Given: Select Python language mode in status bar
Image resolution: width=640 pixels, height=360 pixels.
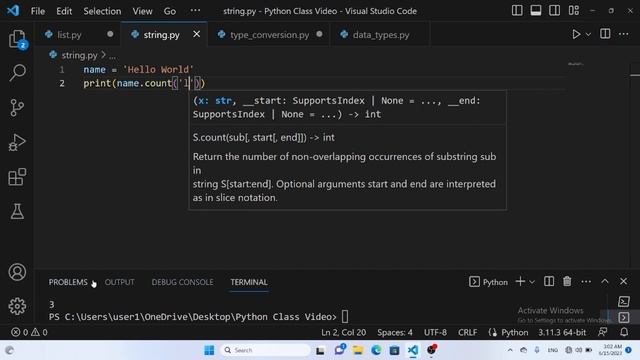Looking at the screenshot, I should (514, 332).
